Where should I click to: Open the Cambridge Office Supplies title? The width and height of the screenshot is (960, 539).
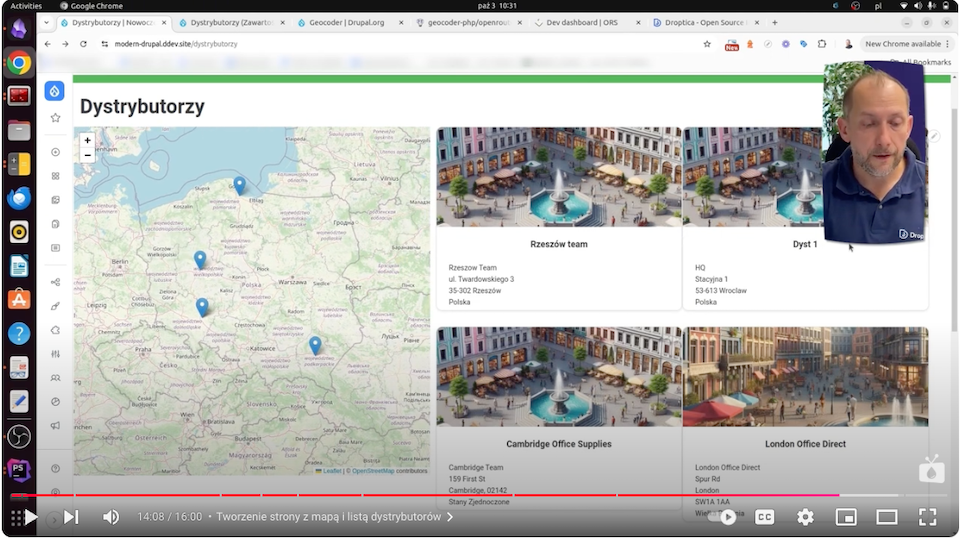(558, 444)
